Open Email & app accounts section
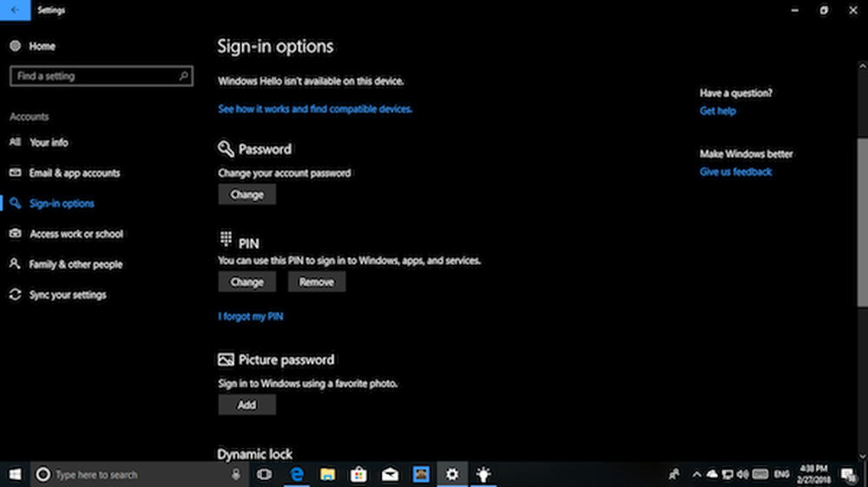 (75, 173)
